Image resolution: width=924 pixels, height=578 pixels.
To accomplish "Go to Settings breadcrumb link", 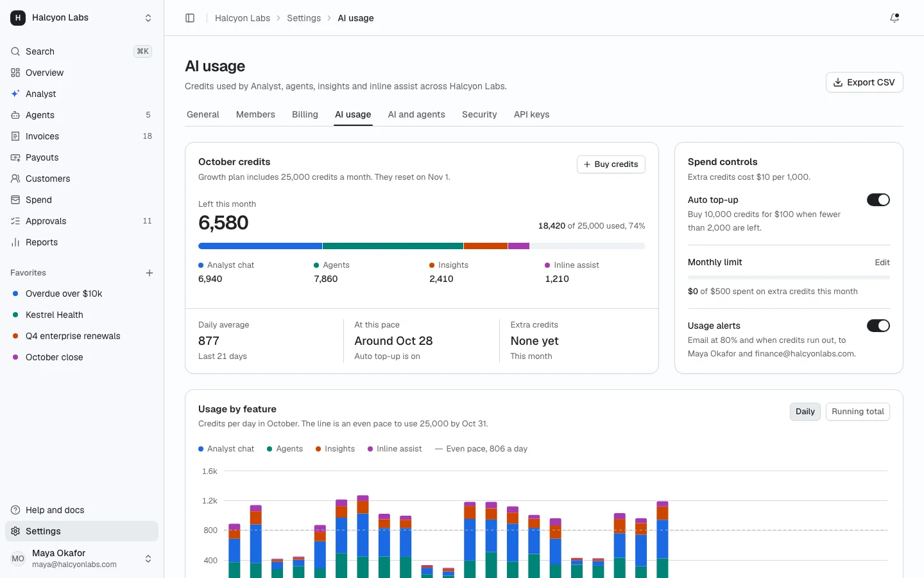I will coord(304,18).
